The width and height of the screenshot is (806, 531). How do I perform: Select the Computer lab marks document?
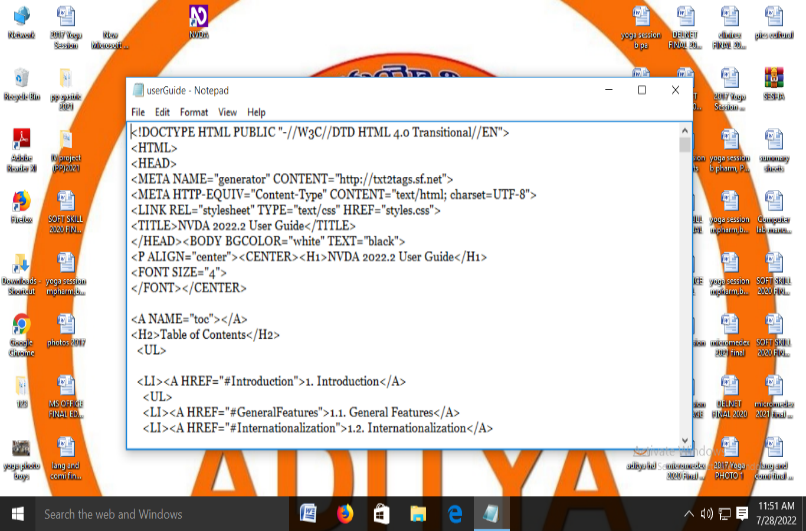coord(774,212)
